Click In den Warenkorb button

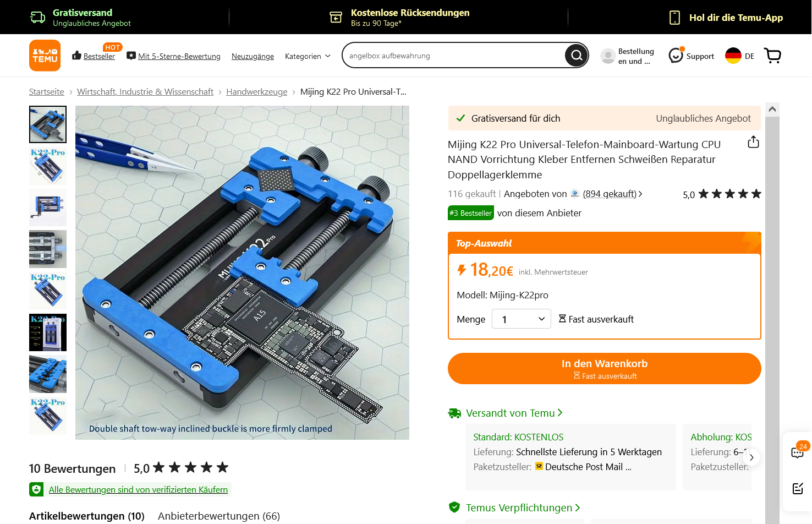point(604,369)
